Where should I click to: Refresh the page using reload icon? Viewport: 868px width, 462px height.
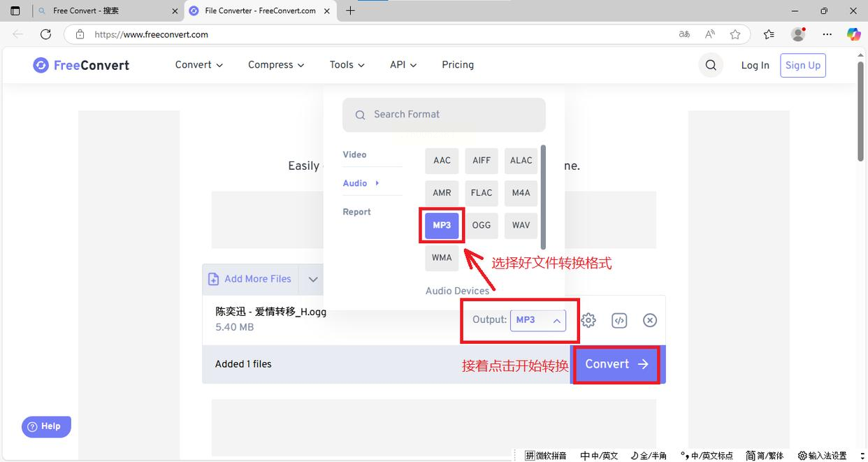click(x=46, y=34)
